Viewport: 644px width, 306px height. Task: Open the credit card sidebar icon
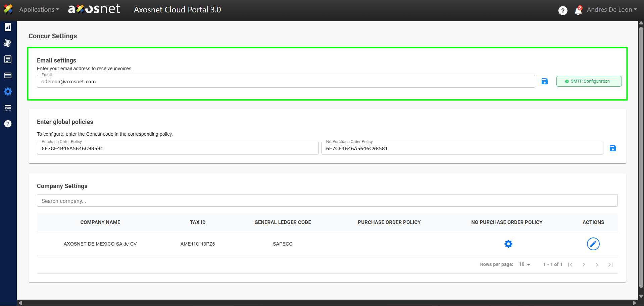(8, 76)
